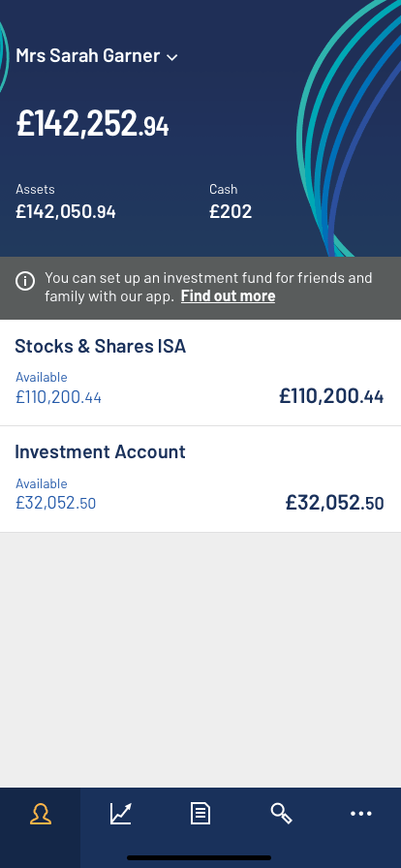The image size is (401, 868).
Task: Follow the Find out more link
Action: [228, 296]
